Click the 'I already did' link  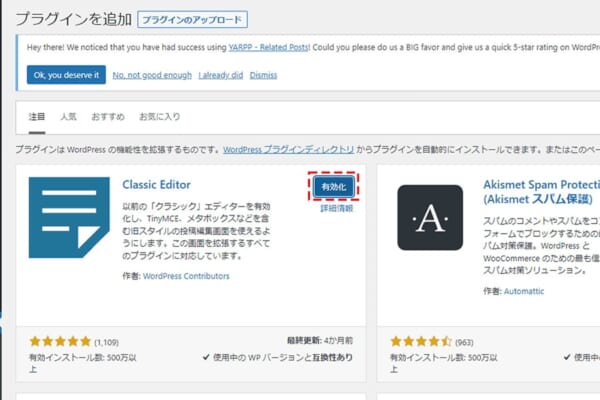click(x=221, y=75)
